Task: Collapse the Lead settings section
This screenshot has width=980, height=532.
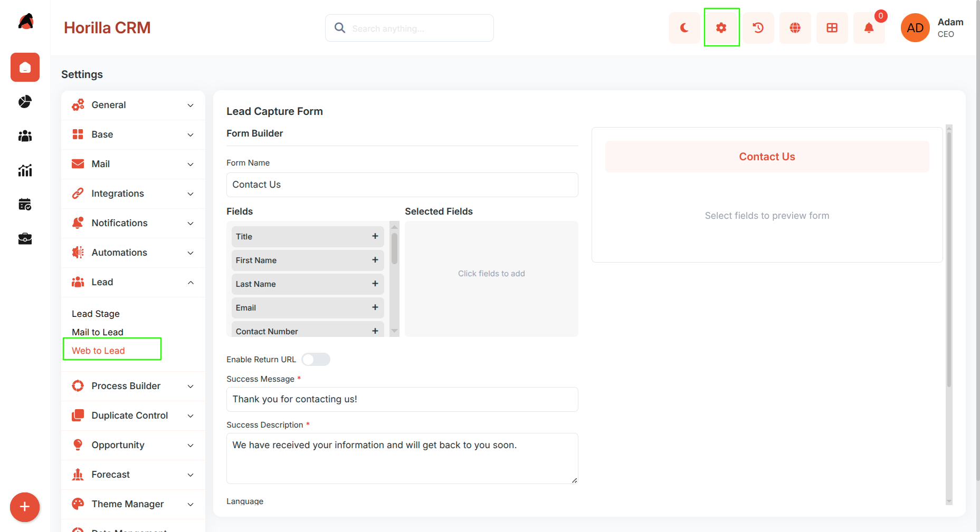Action: (133, 282)
